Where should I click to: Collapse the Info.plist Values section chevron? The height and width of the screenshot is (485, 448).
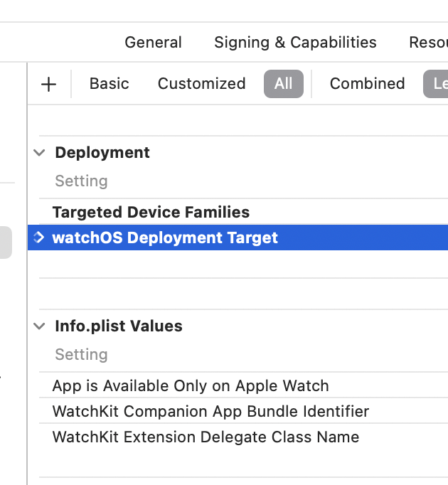pyautogui.click(x=40, y=326)
